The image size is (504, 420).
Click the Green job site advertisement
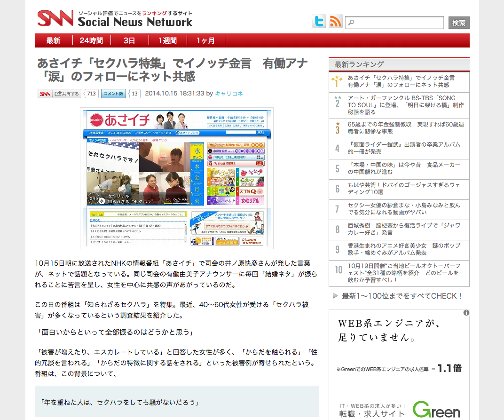click(x=399, y=365)
